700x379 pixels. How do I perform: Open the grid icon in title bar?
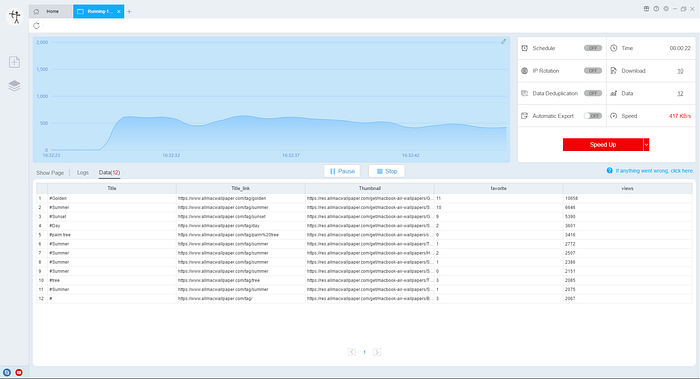pos(646,8)
